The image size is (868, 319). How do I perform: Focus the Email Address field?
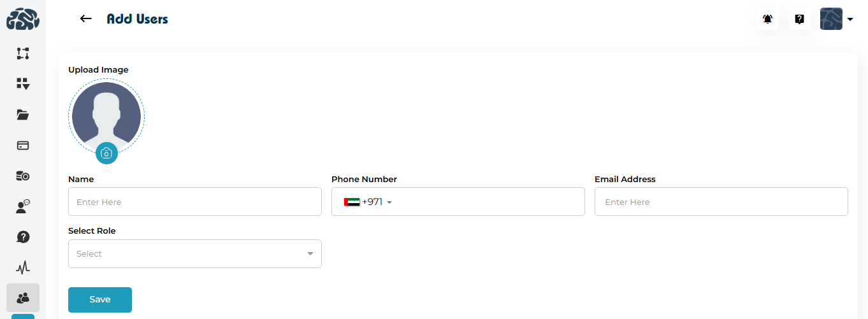click(721, 202)
